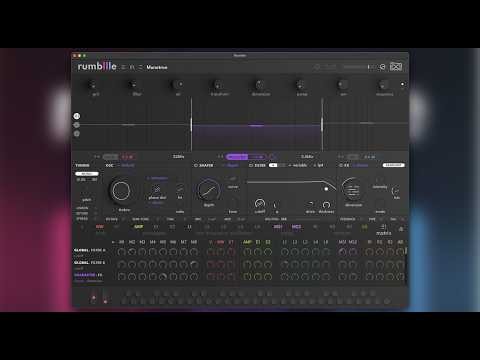Click the fm icon

click(180, 189)
